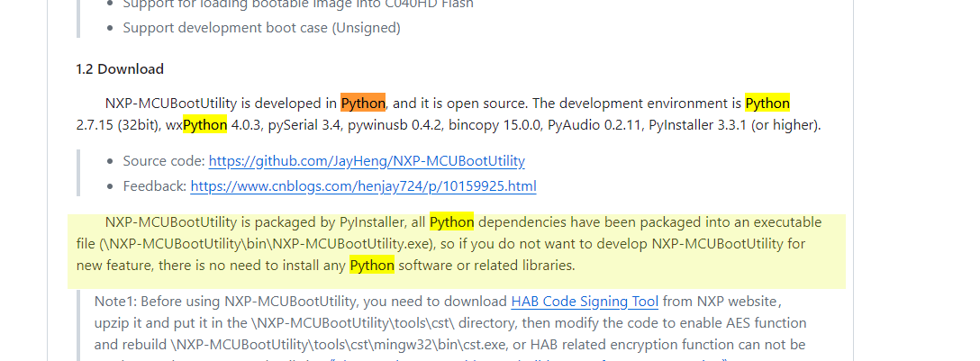Click highlighted Python after "development environment is"
The height and width of the screenshot is (361, 980).
[x=767, y=103]
